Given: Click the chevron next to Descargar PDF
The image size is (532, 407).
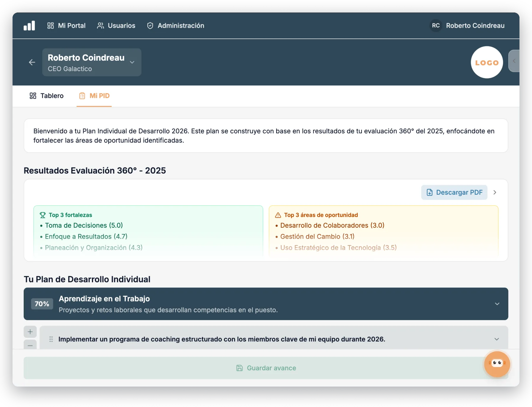Looking at the screenshot, I should 495,193.
